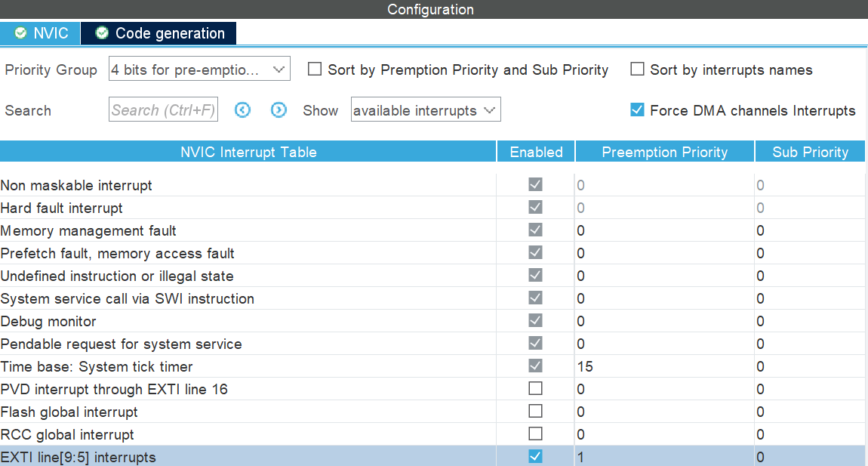Open the Show available interrupts dropdown
The width and height of the screenshot is (868, 466).
[426, 110]
